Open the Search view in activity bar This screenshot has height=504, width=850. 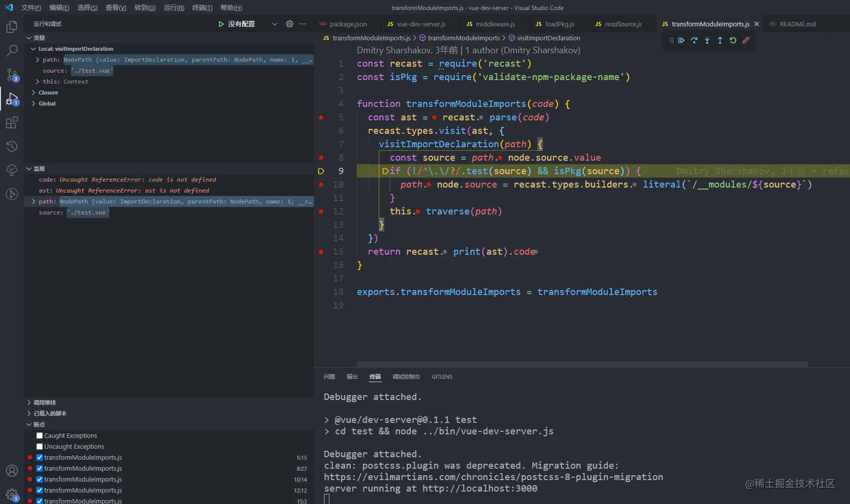click(x=11, y=51)
